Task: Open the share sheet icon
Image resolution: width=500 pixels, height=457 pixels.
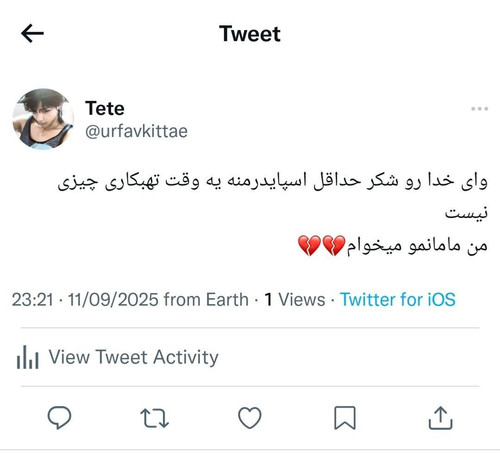Action: [x=440, y=418]
